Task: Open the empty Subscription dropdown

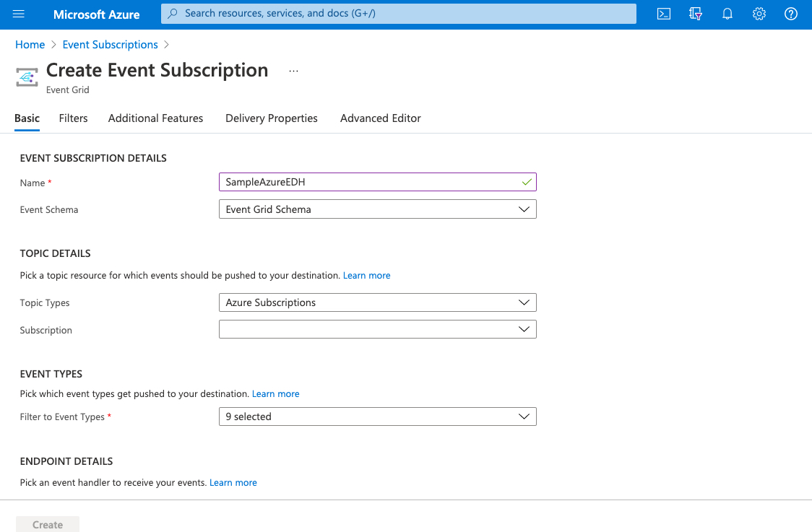Action: click(378, 329)
